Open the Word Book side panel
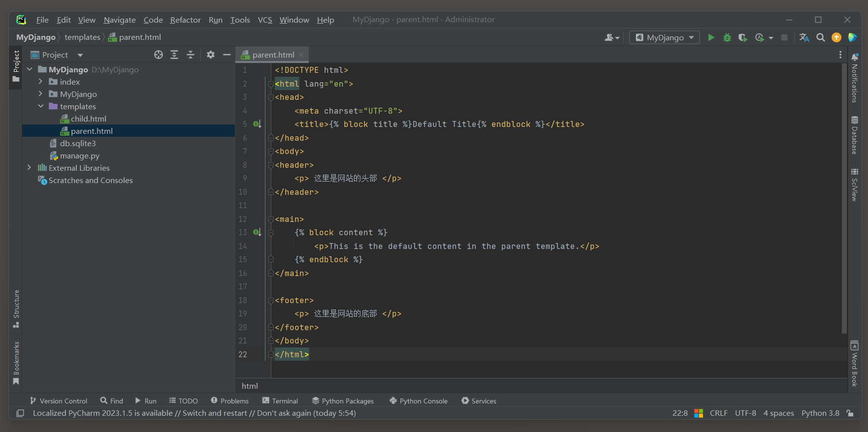Screen dimensions: 868x432 pos(855,364)
